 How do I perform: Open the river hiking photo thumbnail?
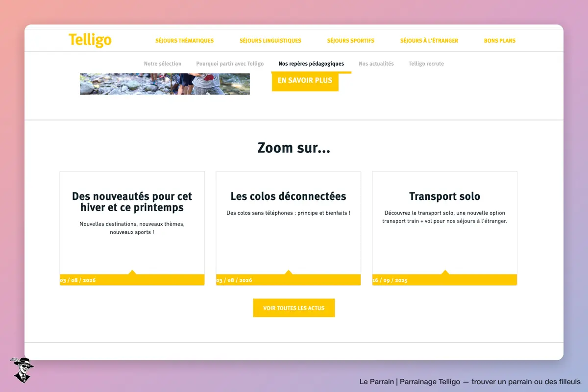click(165, 84)
